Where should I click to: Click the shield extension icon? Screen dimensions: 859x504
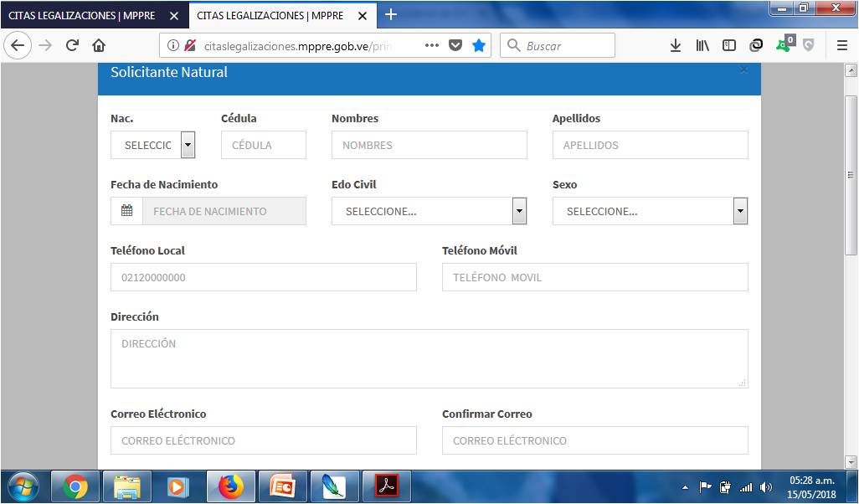[x=809, y=45]
